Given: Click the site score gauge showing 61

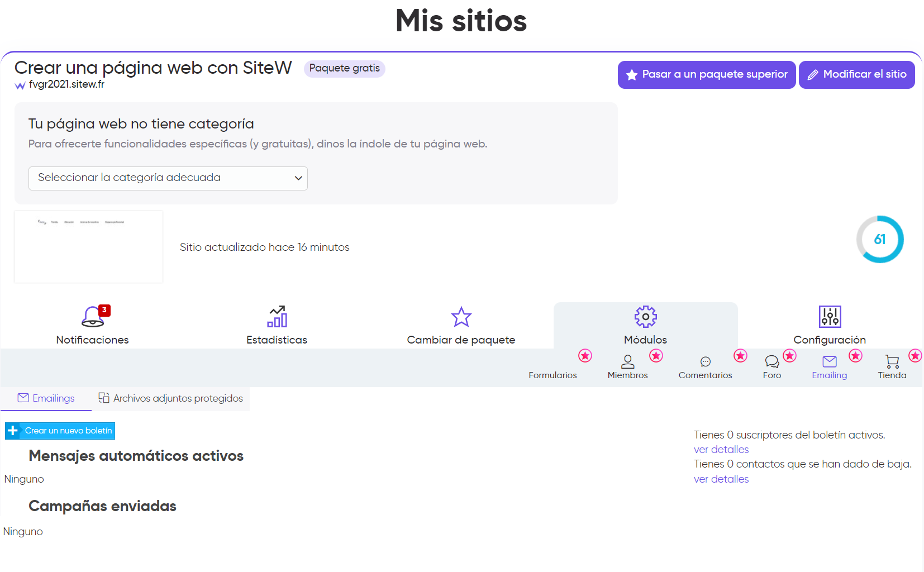Looking at the screenshot, I should (x=880, y=239).
